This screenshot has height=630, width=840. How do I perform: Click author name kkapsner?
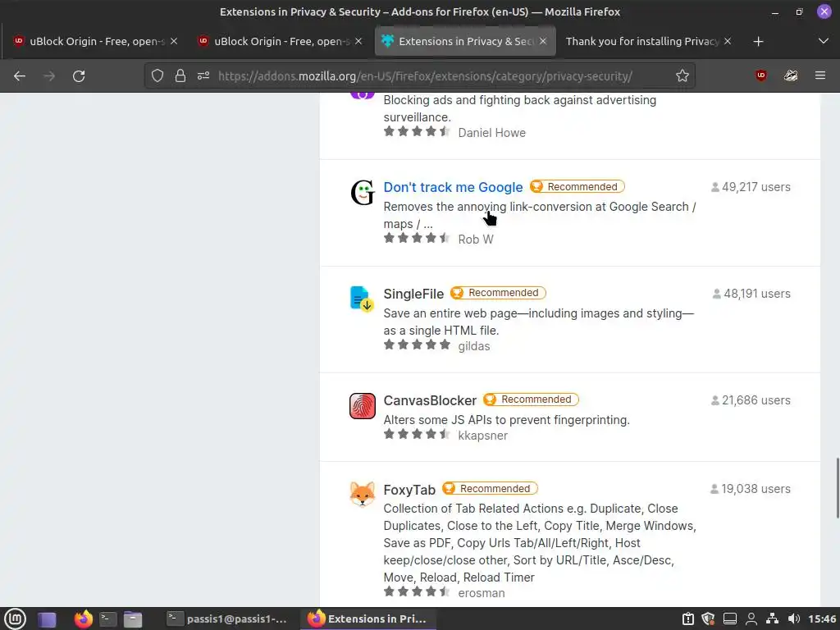point(482,436)
